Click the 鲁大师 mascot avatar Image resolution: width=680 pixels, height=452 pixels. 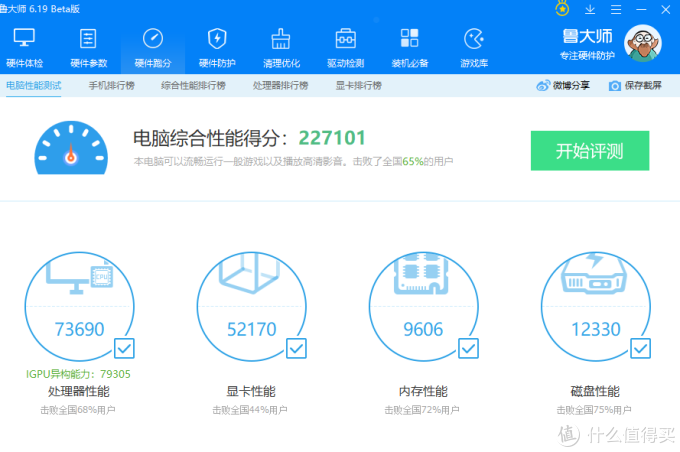pos(643,43)
